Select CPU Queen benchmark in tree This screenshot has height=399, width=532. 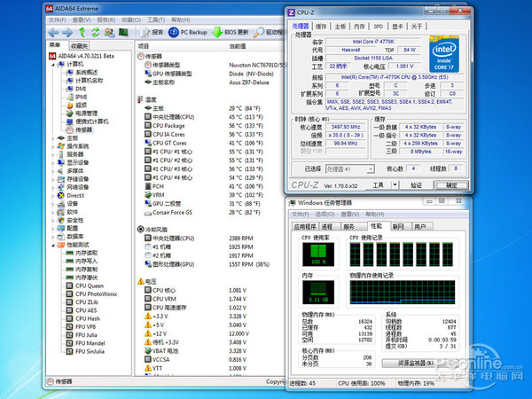click(x=90, y=286)
